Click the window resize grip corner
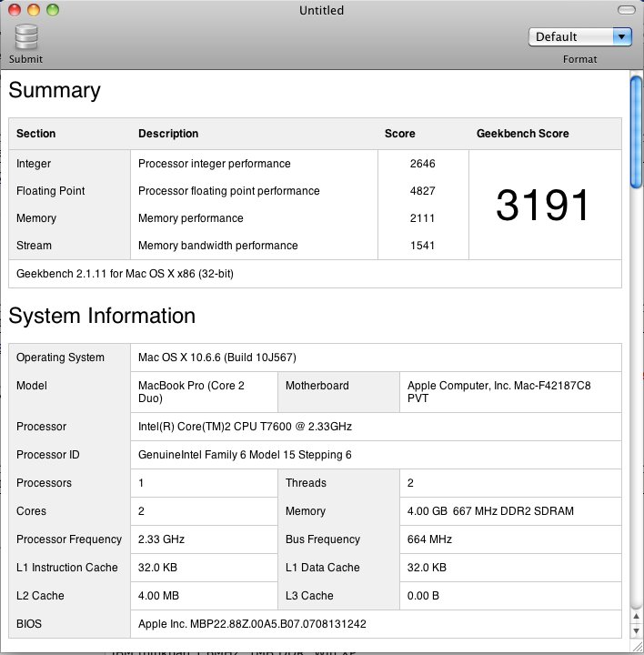 tap(637, 648)
